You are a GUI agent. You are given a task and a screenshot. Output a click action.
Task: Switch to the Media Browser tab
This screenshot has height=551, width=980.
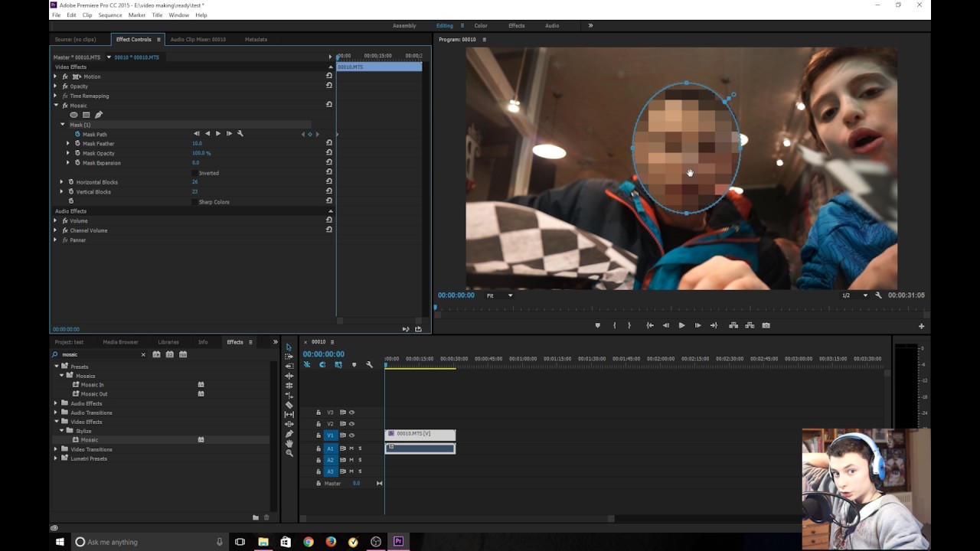click(120, 342)
